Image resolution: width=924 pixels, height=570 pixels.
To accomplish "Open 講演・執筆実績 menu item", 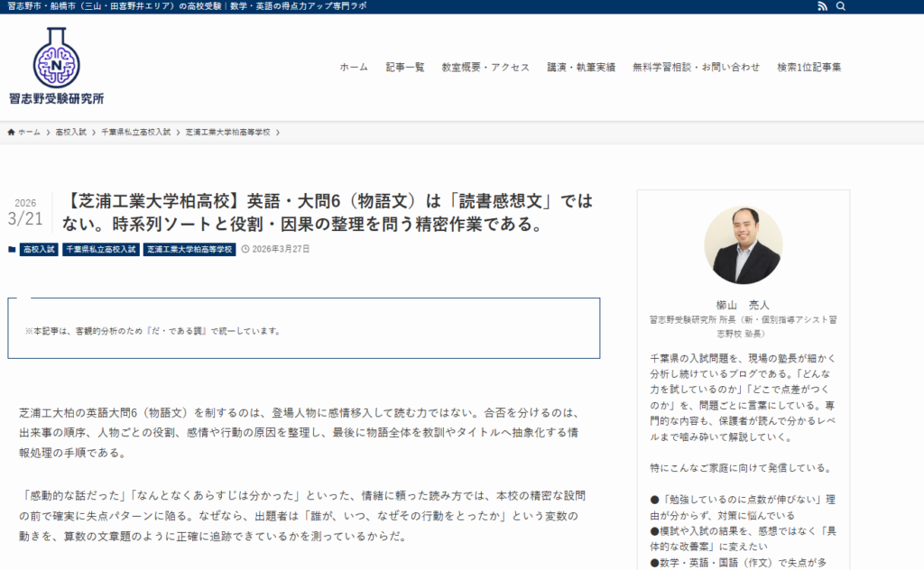I will (581, 67).
